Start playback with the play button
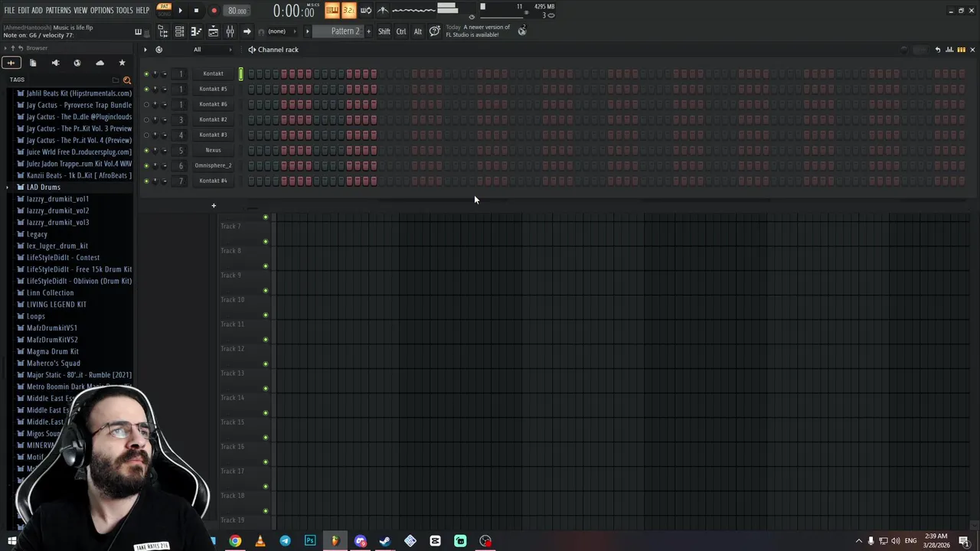This screenshot has height=551, width=980. pos(181,11)
